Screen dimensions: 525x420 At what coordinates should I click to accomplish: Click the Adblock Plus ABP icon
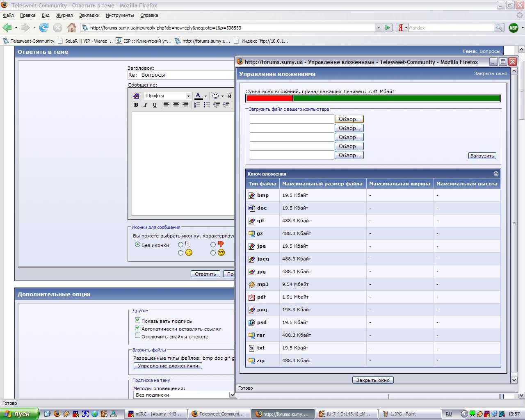[x=513, y=27]
